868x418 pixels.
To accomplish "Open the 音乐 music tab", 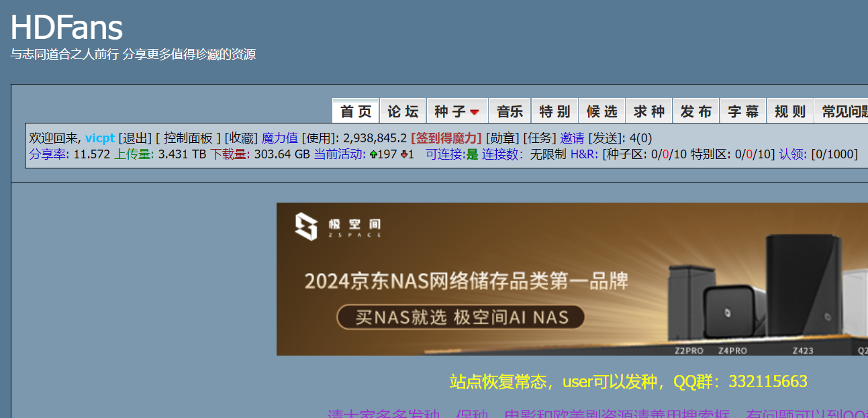I will [510, 111].
